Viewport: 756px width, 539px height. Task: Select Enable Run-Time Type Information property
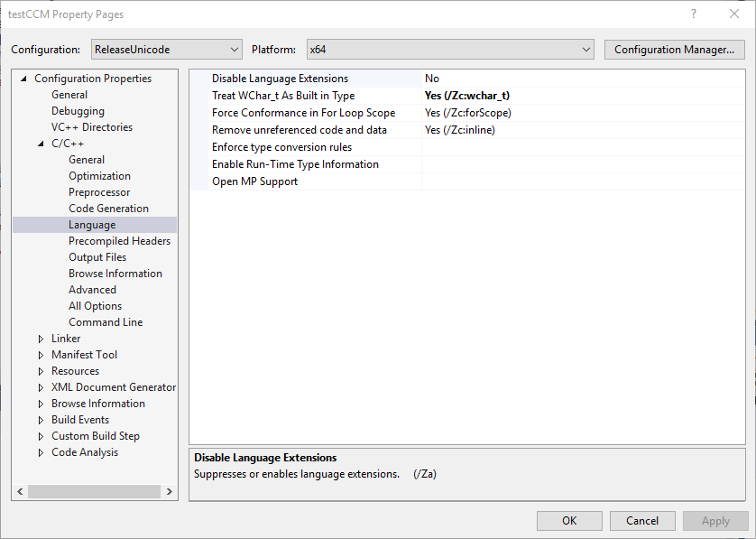point(295,164)
